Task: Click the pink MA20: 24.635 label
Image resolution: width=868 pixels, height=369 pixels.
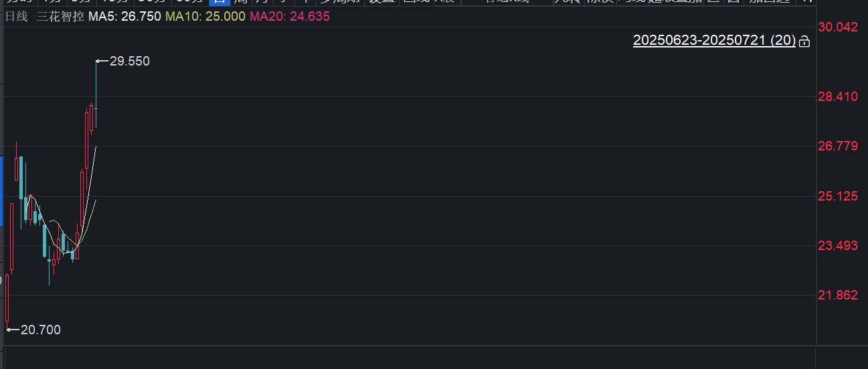Action: coord(289,16)
